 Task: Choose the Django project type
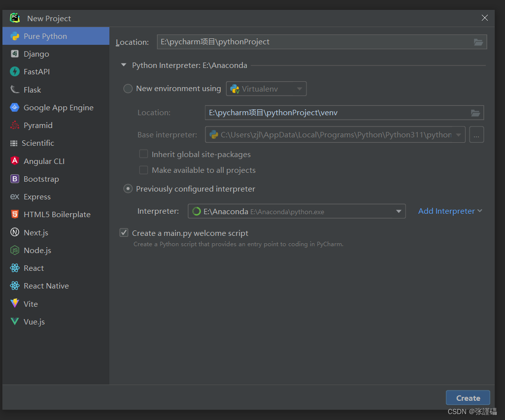point(56,54)
